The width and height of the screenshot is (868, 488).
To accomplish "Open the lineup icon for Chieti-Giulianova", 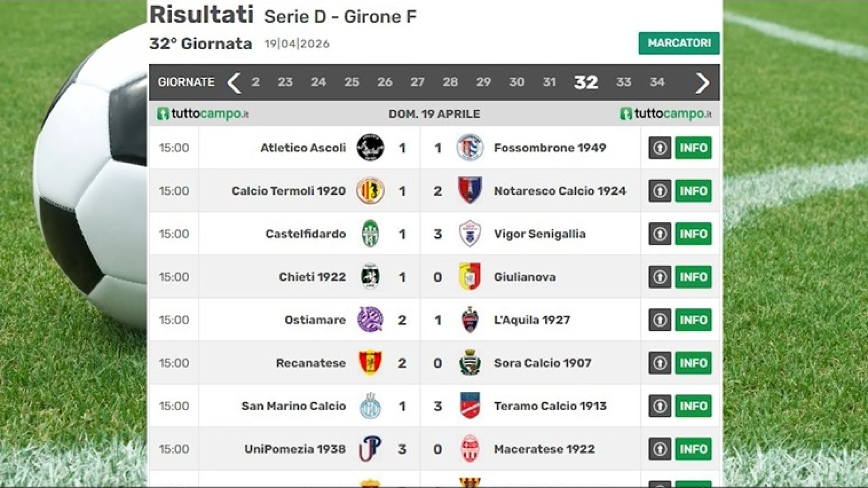I will (659, 277).
